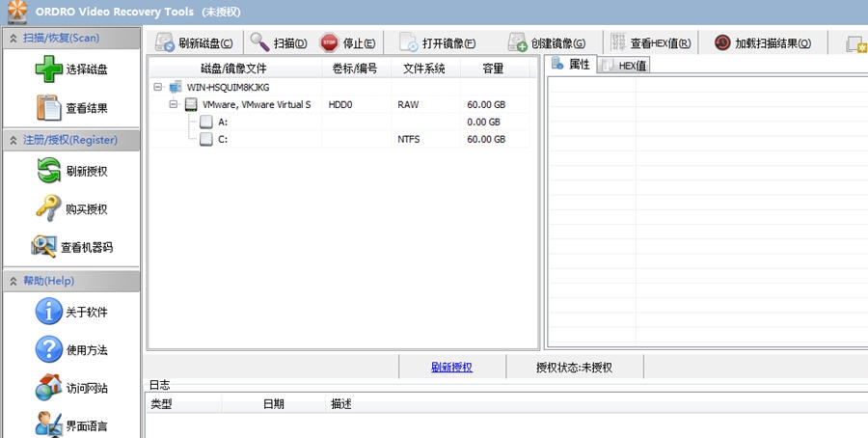Select the WIN-HSQUIM8KJKG tree label
868x438 pixels.
(x=228, y=88)
